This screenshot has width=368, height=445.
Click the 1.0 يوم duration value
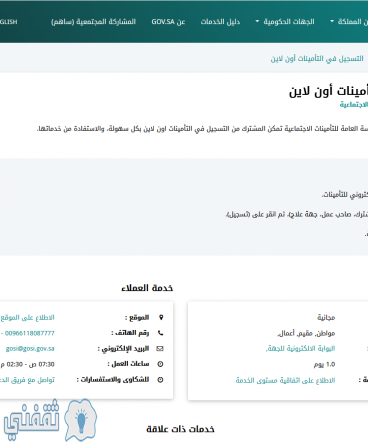(324, 364)
